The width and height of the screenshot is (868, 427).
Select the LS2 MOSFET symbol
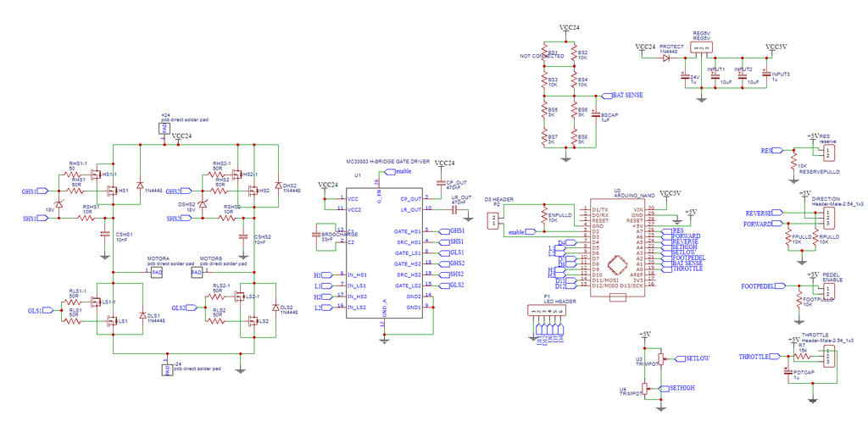tap(253, 321)
